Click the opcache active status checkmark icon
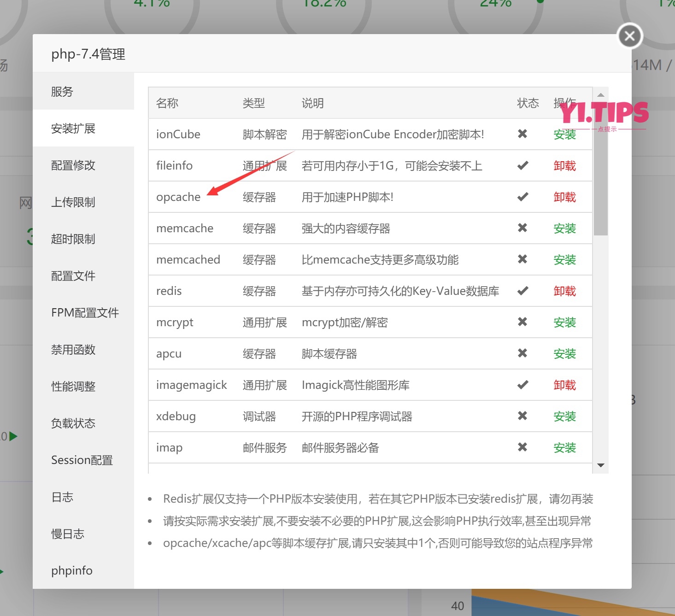Viewport: 675px width, 616px height. [x=522, y=197]
